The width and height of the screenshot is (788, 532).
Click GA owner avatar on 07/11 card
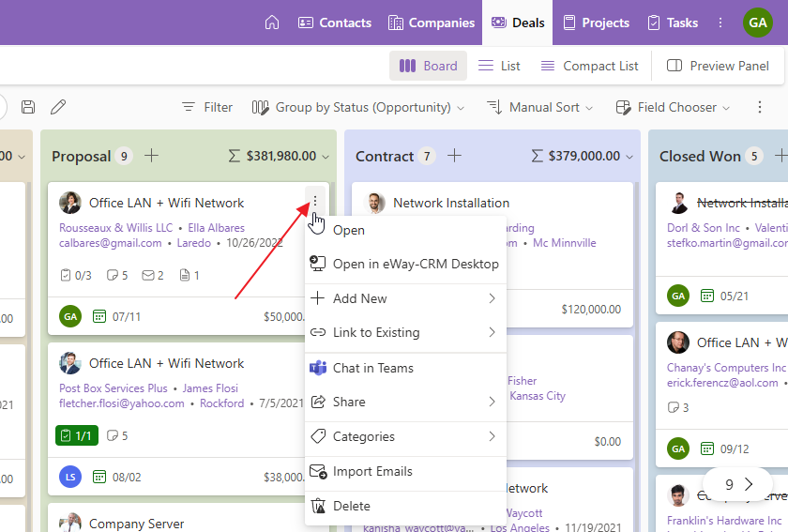pos(70,317)
